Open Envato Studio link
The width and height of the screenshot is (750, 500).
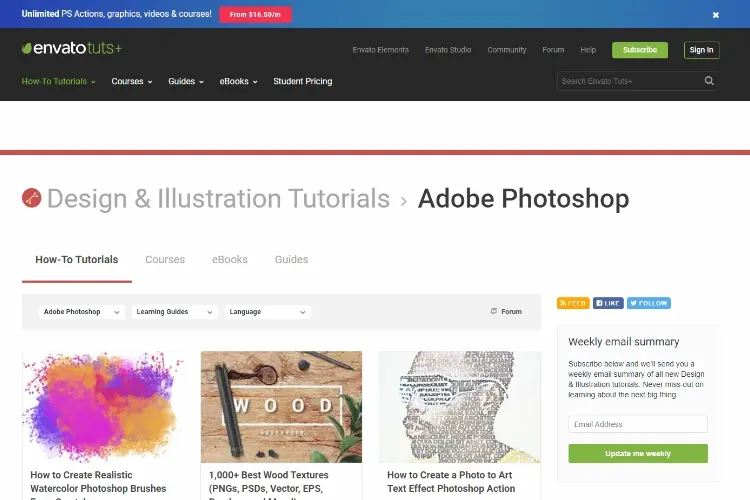[x=448, y=50]
